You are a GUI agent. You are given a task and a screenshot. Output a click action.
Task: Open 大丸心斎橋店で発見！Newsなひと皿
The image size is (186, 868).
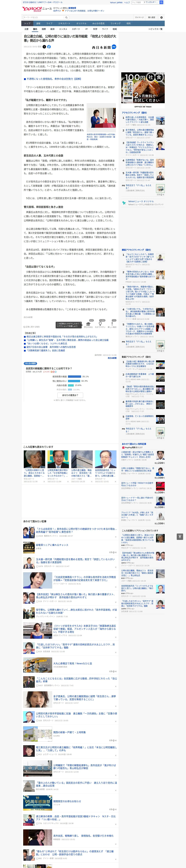tap(72, 663)
